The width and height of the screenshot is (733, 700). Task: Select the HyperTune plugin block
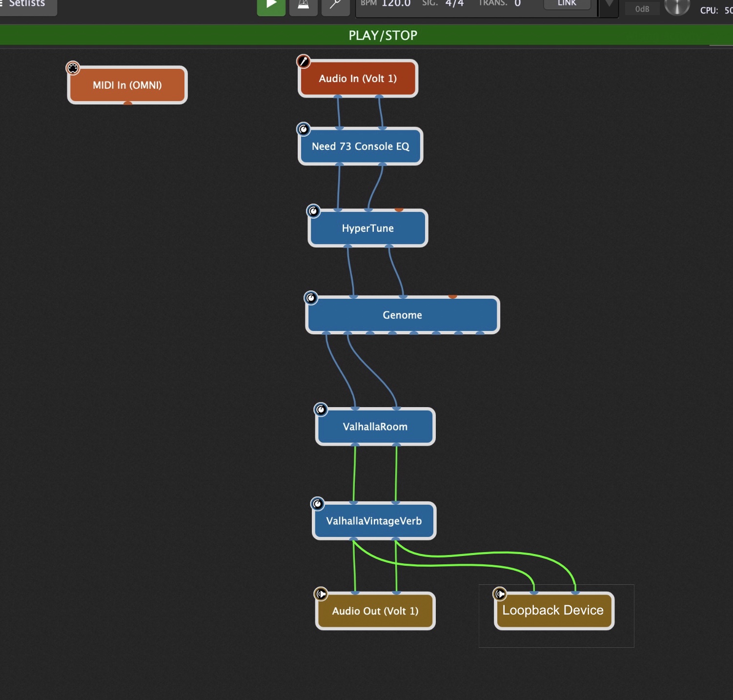368,228
